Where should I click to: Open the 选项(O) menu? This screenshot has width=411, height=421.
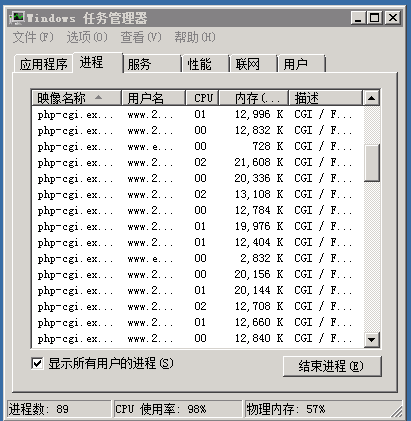click(x=87, y=37)
